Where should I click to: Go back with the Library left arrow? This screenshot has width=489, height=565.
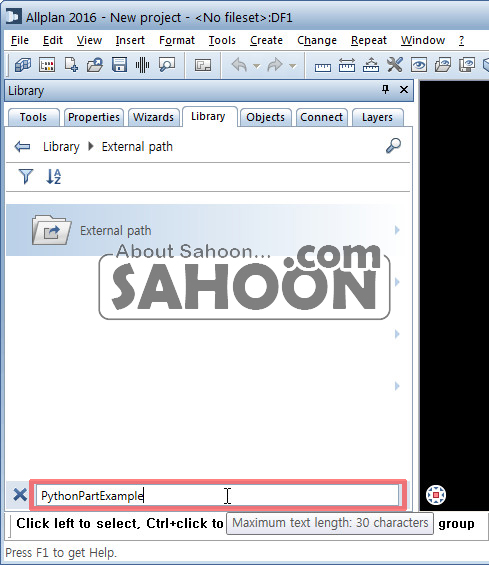(x=22, y=147)
